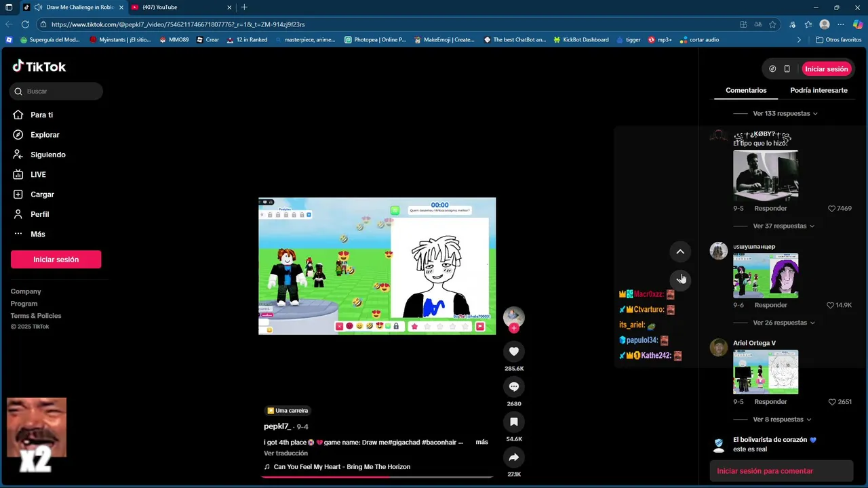This screenshot has height=488, width=868.
Task: Open the MakeEmoji bookmark
Action: 444,39
